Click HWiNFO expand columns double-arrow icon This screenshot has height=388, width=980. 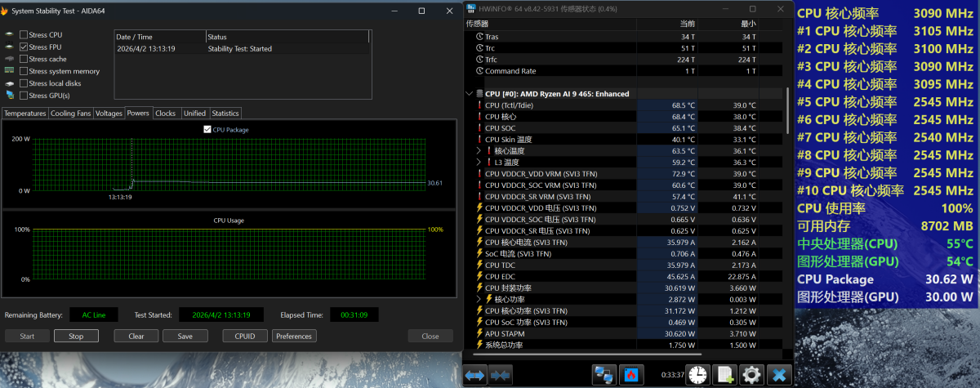click(x=475, y=374)
